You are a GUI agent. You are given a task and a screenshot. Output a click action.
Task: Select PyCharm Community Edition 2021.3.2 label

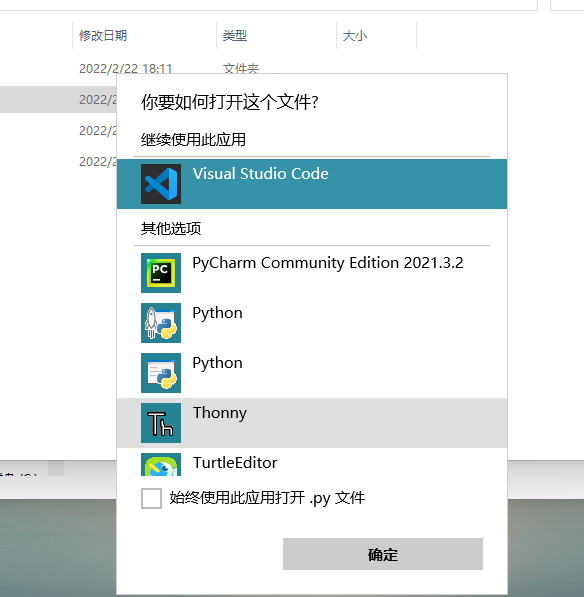(328, 263)
